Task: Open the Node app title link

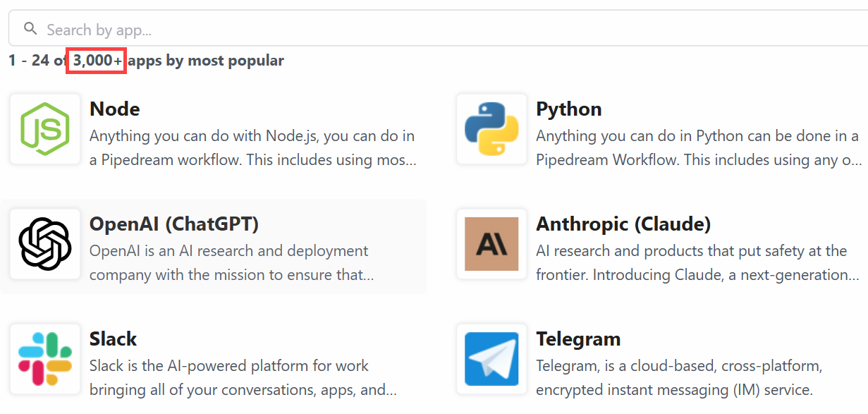Action: click(x=115, y=109)
